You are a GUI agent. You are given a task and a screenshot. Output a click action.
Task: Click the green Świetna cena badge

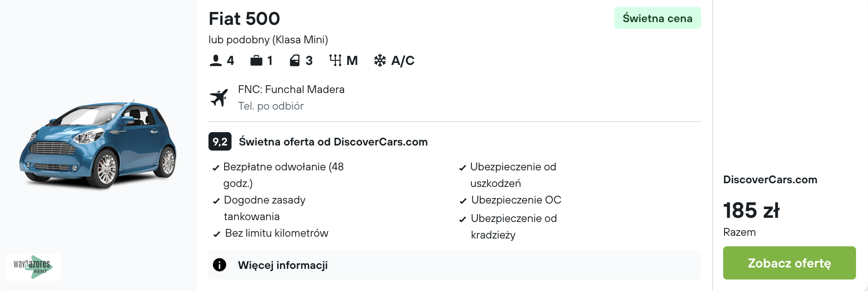pyautogui.click(x=657, y=18)
